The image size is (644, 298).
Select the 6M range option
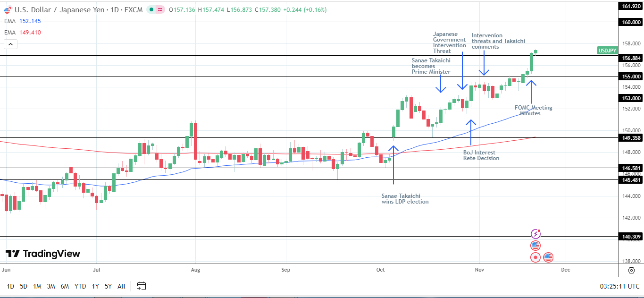(65, 286)
